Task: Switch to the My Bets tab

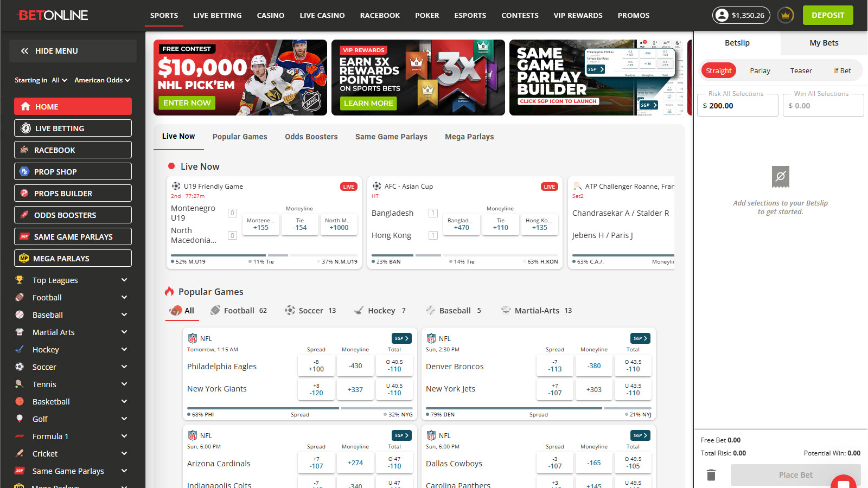Action: pos(824,43)
